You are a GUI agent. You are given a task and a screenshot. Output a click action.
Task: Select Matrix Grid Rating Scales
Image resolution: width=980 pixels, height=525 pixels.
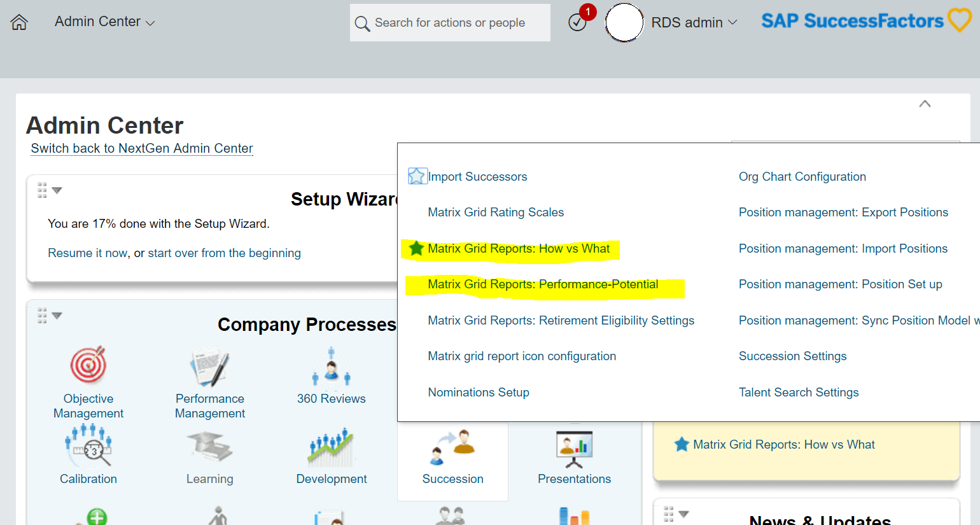496,213
